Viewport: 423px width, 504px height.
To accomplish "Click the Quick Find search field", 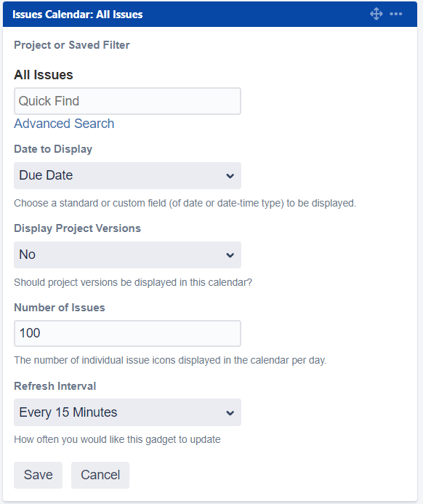I will pyautogui.click(x=127, y=101).
